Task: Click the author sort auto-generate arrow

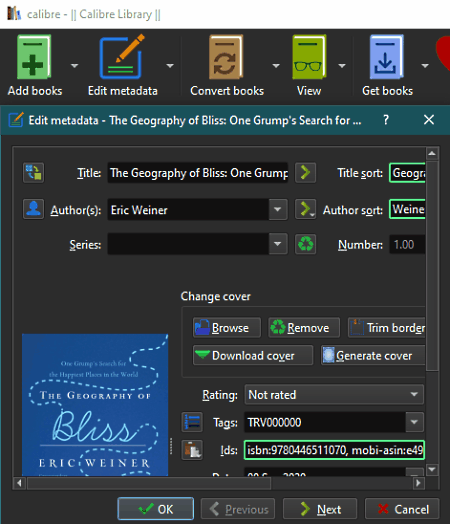Action: point(305,209)
